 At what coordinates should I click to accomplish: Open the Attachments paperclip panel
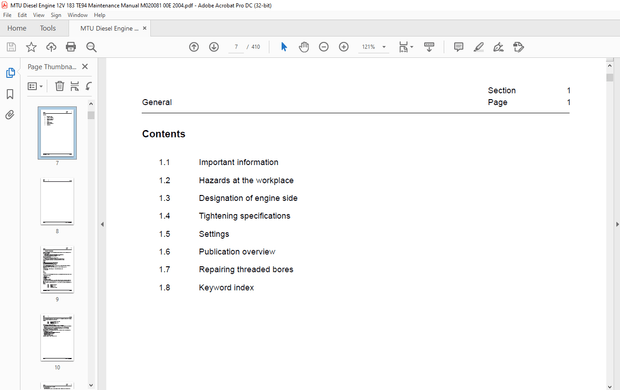[10, 115]
